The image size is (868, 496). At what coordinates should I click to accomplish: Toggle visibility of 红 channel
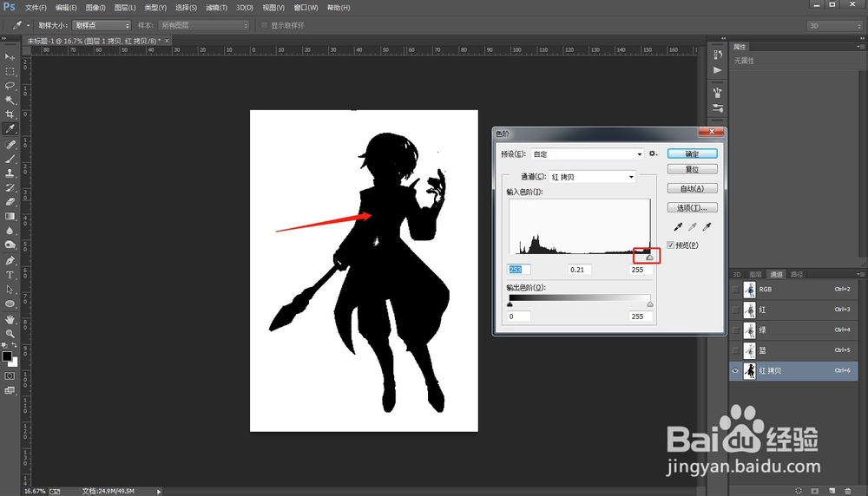(x=735, y=310)
